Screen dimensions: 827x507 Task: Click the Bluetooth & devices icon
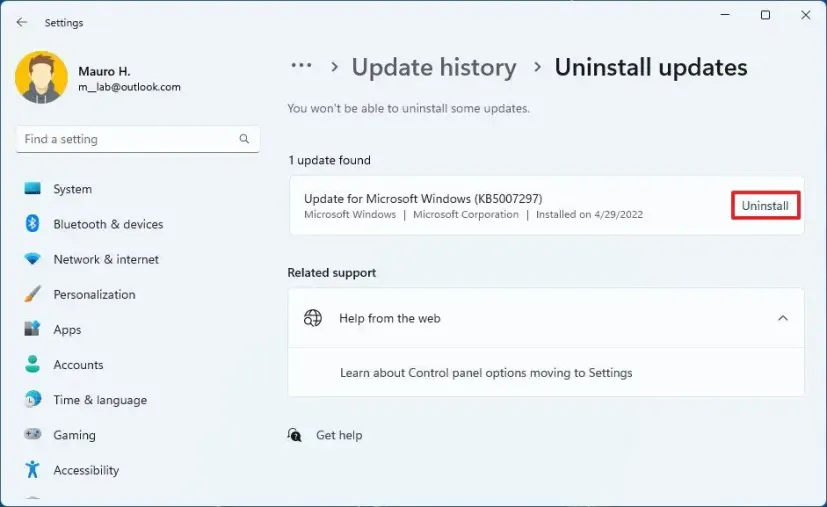tap(32, 224)
